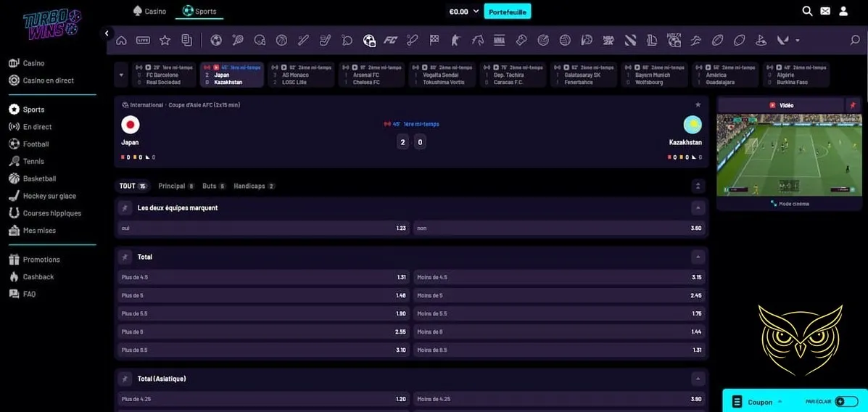Select the FC esports icon
Screen dimensions: 868x412
pyautogui.click(x=391, y=41)
